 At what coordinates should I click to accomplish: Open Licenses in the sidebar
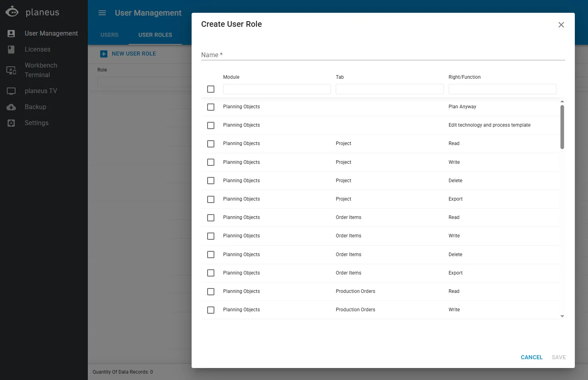coord(38,50)
